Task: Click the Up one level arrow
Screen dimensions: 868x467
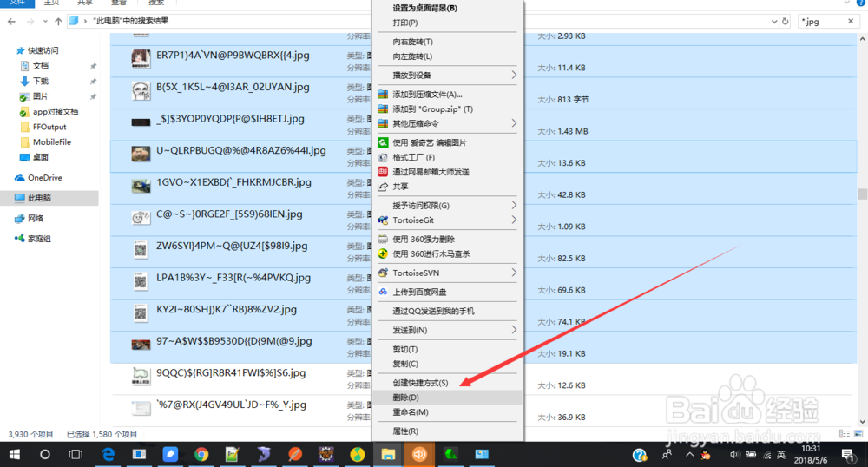Action: [59, 22]
